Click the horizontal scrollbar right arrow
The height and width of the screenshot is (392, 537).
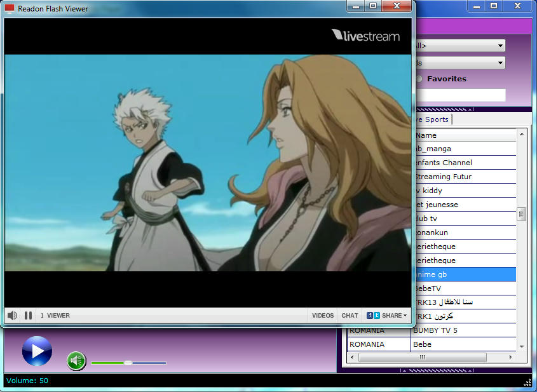point(511,357)
